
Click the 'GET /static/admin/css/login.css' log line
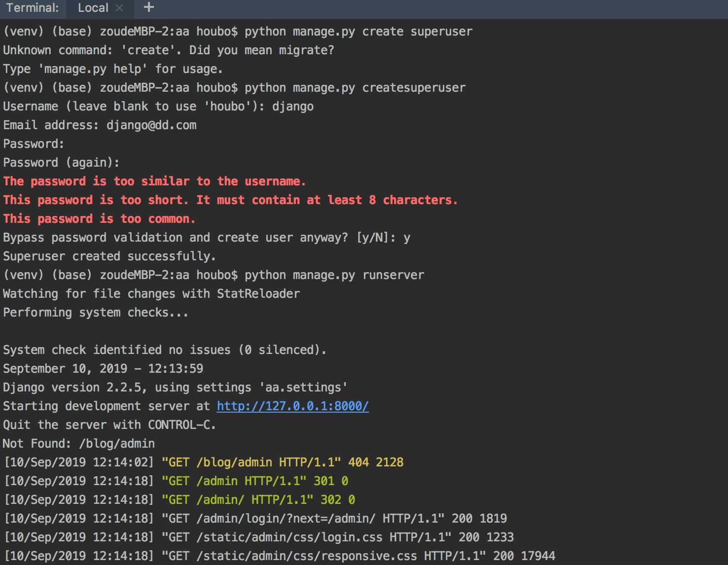(259, 537)
